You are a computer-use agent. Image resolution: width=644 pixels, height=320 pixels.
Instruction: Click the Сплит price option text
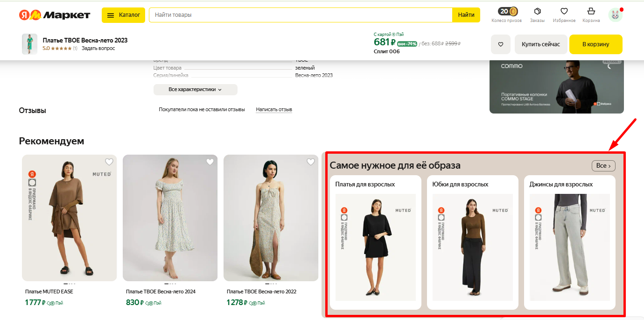[x=387, y=51]
